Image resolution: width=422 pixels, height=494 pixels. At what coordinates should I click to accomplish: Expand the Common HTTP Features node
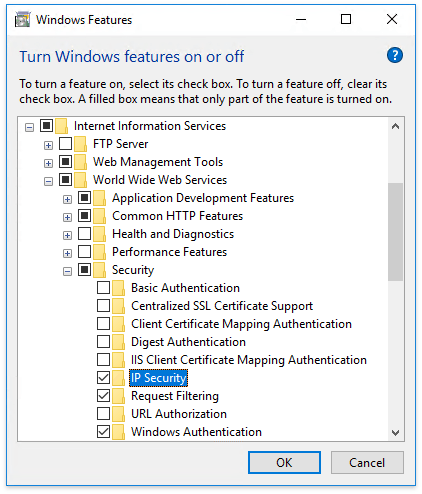[x=67, y=217]
